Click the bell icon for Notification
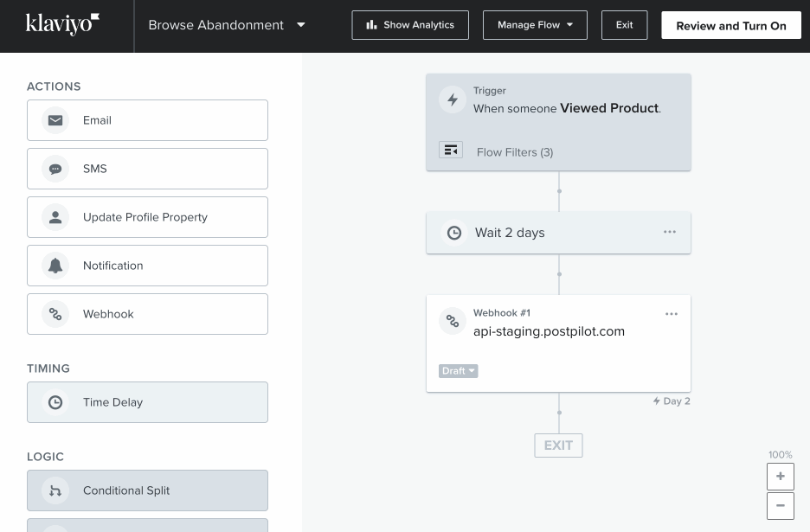Viewport: 810px width, 532px height. (x=55, y=266)
